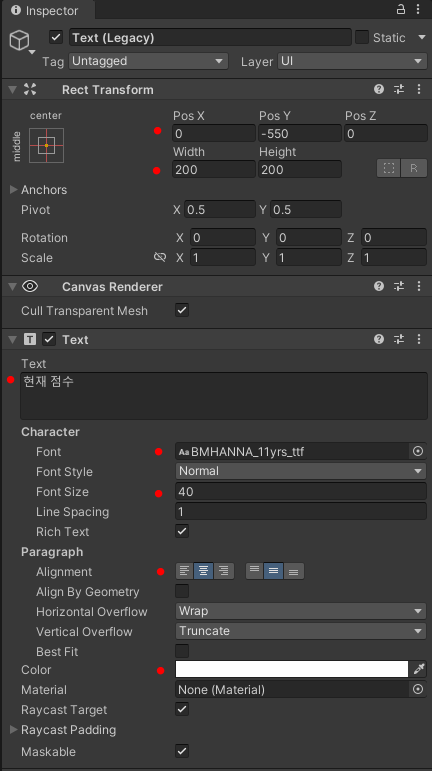Open Text component more options menu
432x771 pixels.
(419, 339)
